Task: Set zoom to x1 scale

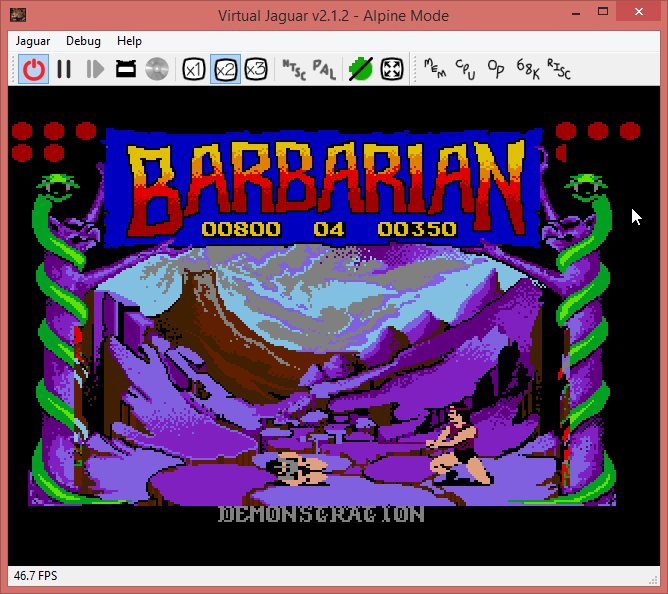Action: (194, 69)
